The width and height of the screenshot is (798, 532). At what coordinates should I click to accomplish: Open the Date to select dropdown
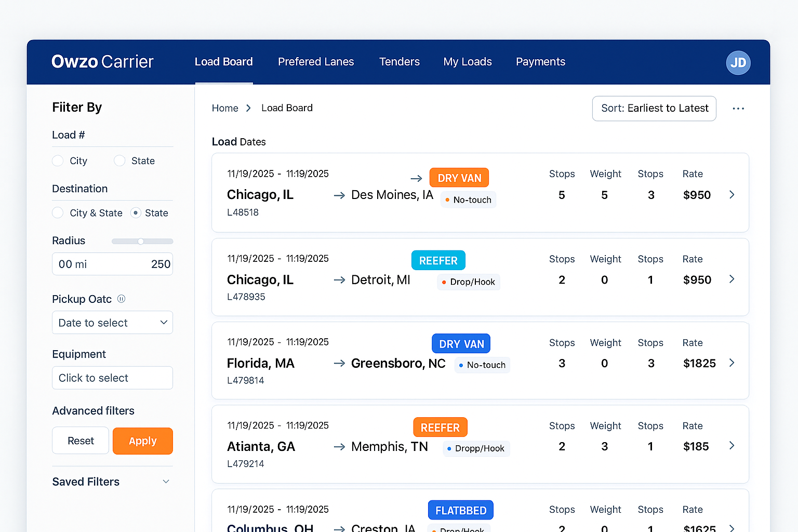112,323
